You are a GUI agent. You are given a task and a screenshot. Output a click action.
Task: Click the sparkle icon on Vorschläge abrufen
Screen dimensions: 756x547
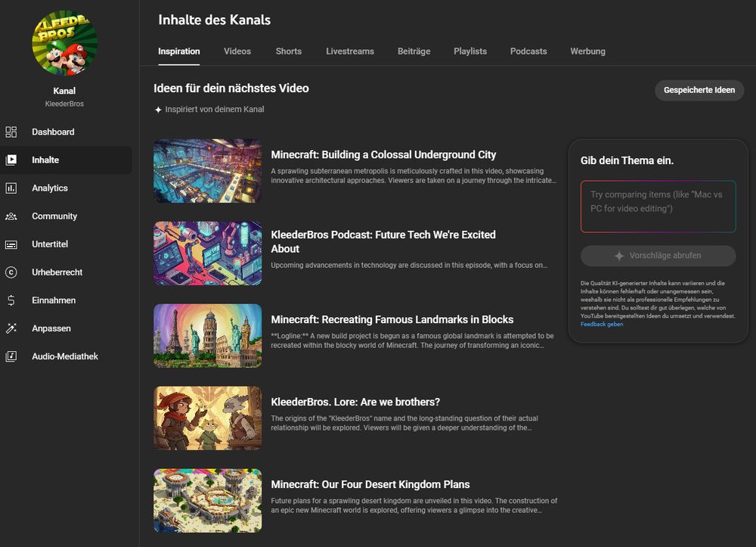(x=619, y=256)
